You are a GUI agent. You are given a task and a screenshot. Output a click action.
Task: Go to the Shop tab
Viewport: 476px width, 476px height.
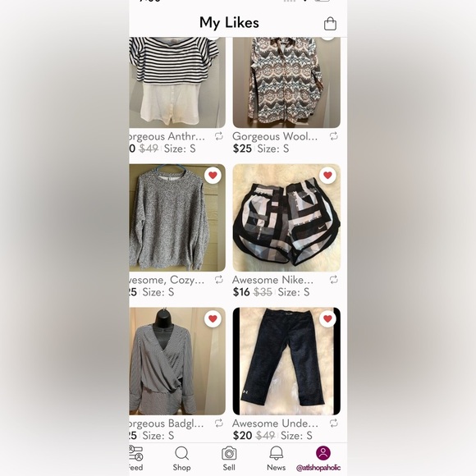[x=182, y=459]
